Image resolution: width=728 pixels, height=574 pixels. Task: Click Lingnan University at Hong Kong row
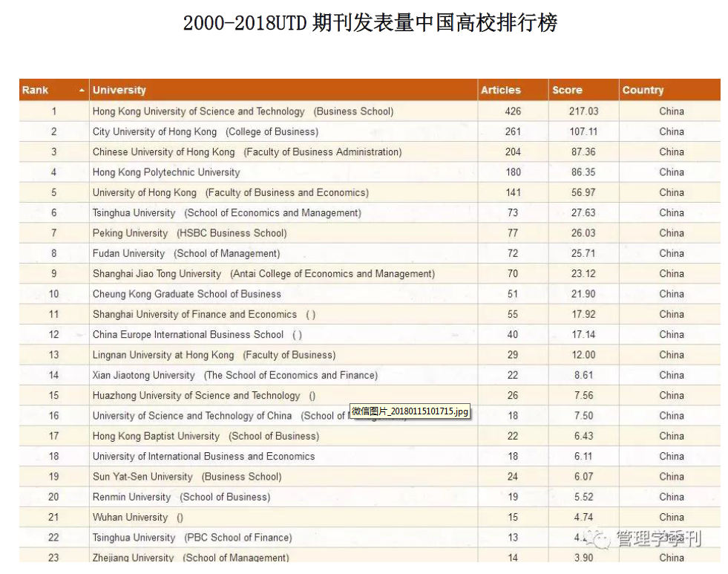[x=214, y=355]
